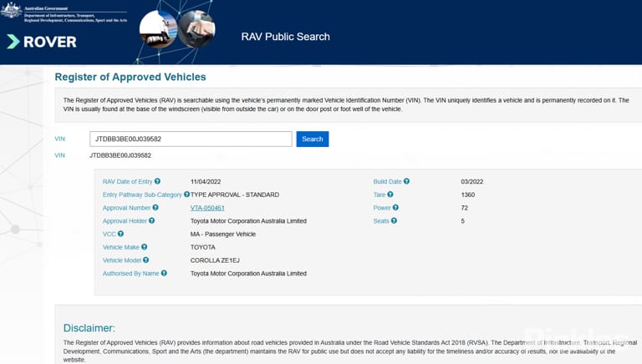Screen dimensions: 642x364
Task: Click the Register of Approved Vehicles heading
Action: point(130,77)
